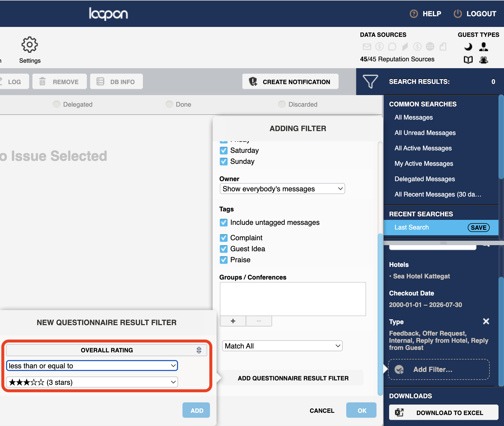Click the Groups / Conferences list box
This screenshot has width=504, height=426.
point(293,299)
